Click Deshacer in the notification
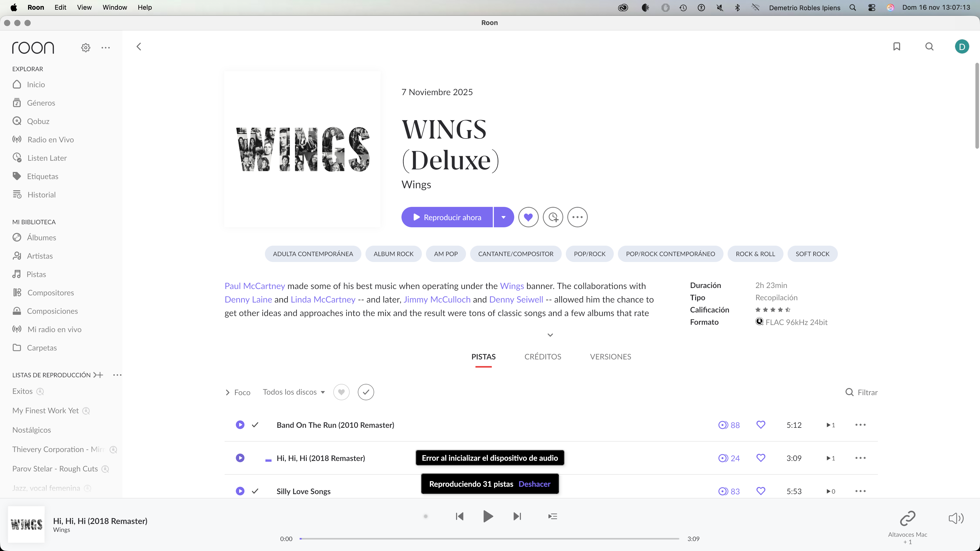This screenshot has height=551, width=980. click(x=534, y=484)
